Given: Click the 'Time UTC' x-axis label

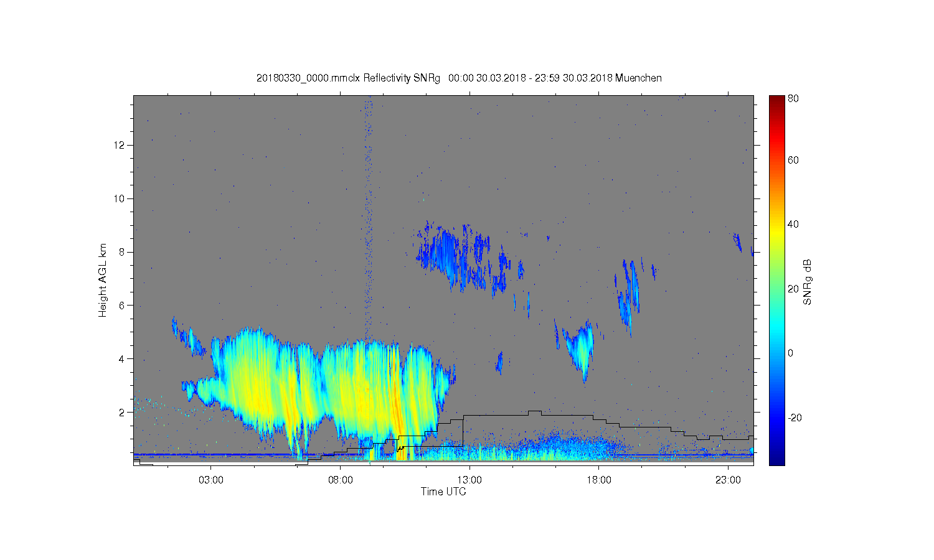Looking at the screenshot, I should [x=443, y=492].
